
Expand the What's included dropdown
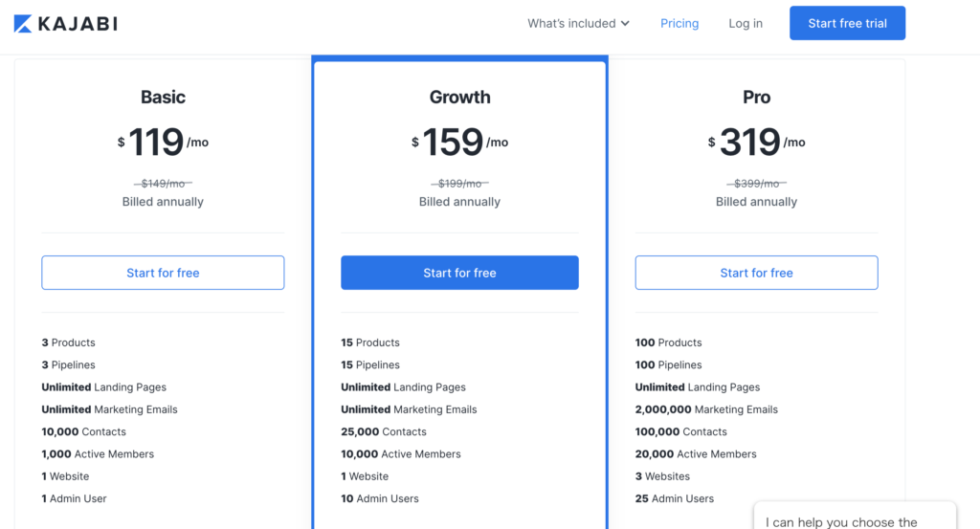pos(578,23)
